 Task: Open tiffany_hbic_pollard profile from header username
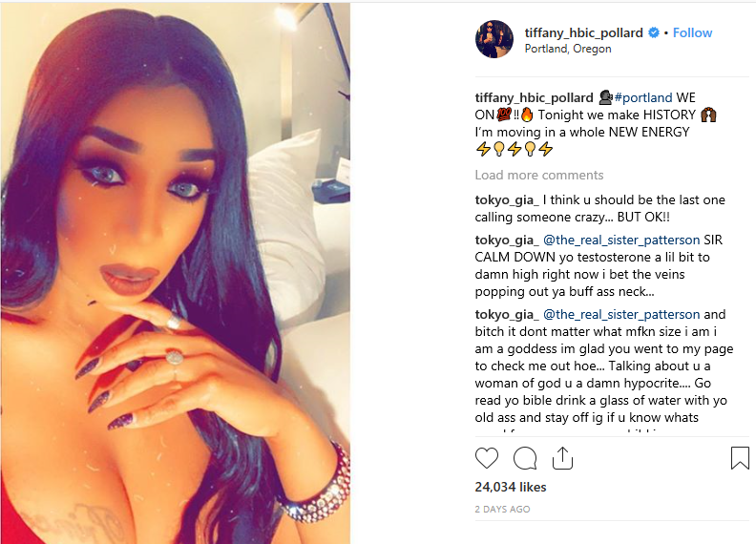tap(583, 32)
